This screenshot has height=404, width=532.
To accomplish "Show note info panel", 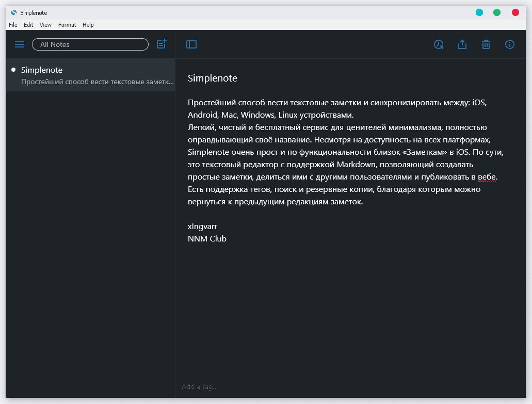I will 510,44.
